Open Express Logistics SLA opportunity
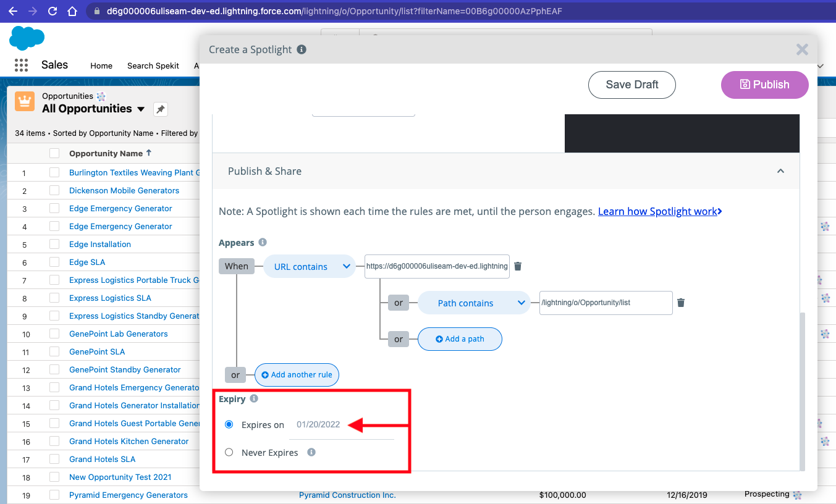 (110, 298)
